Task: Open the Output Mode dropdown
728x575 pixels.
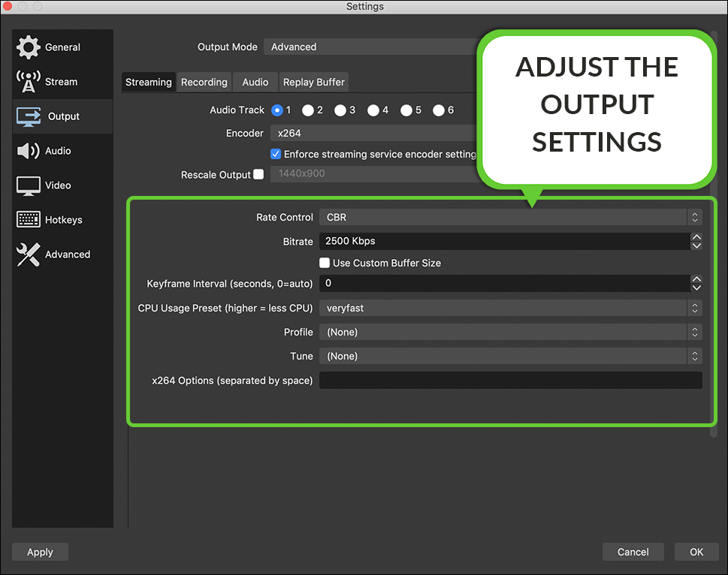Action: click(x=371, y=47)
